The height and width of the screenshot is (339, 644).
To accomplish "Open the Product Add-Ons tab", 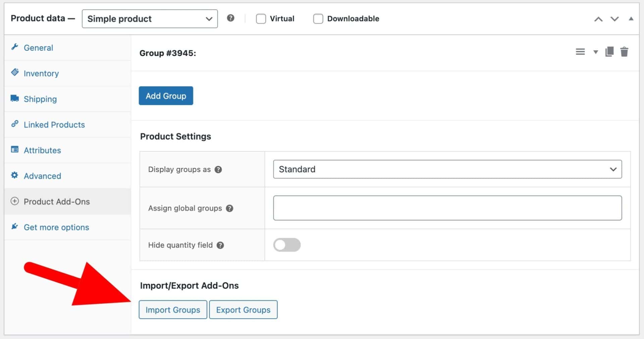I will pyautogui.click(x=57, y=201).
